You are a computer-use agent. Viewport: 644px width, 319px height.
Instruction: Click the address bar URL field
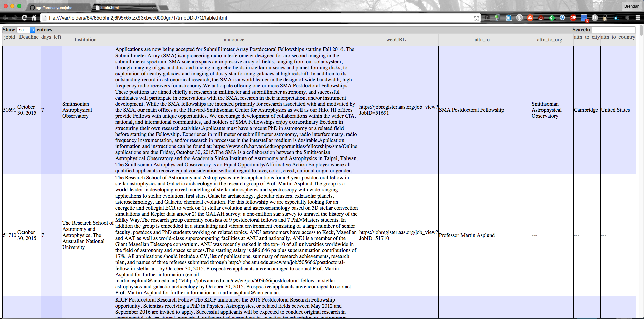[260, 18]
